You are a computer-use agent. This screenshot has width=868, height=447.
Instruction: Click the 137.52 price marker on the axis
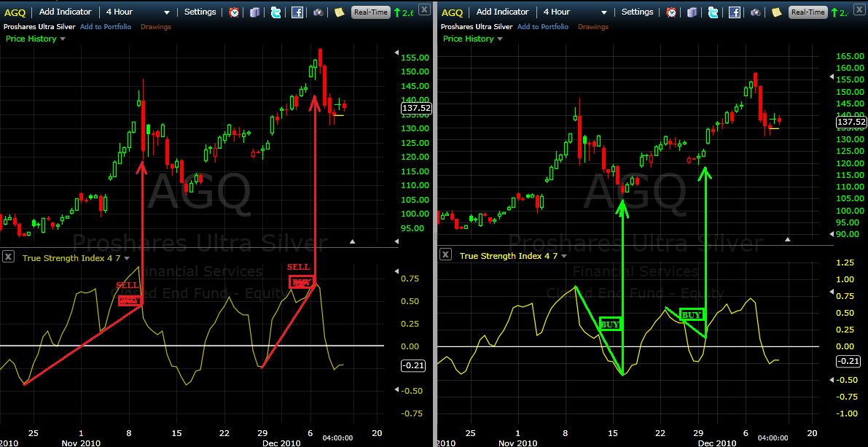click(415, 107)
